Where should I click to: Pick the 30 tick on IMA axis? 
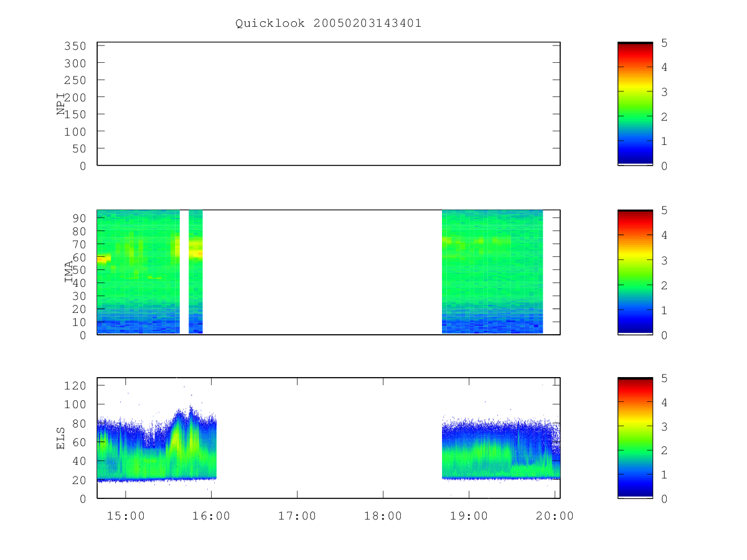coord(79,296)
